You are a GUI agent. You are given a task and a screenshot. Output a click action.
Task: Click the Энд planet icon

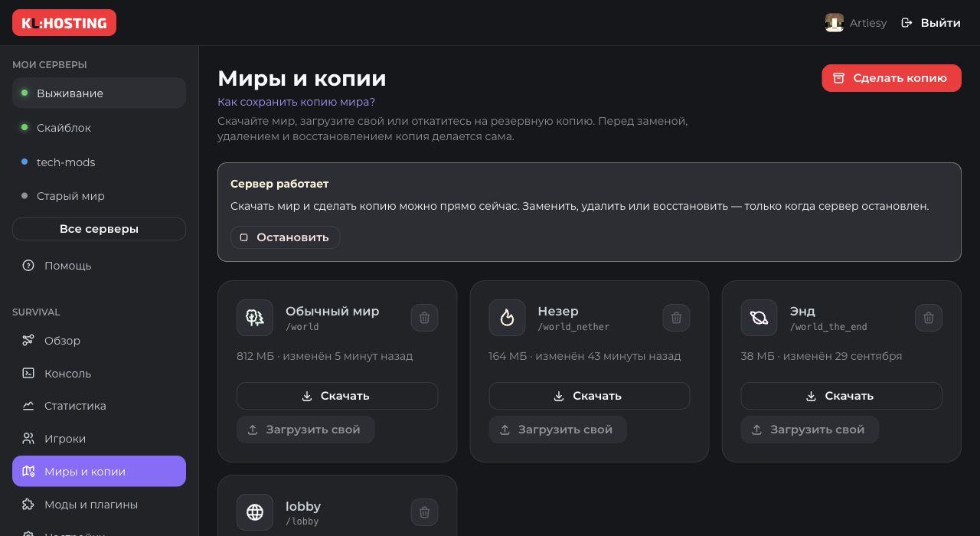click(759, 318)
